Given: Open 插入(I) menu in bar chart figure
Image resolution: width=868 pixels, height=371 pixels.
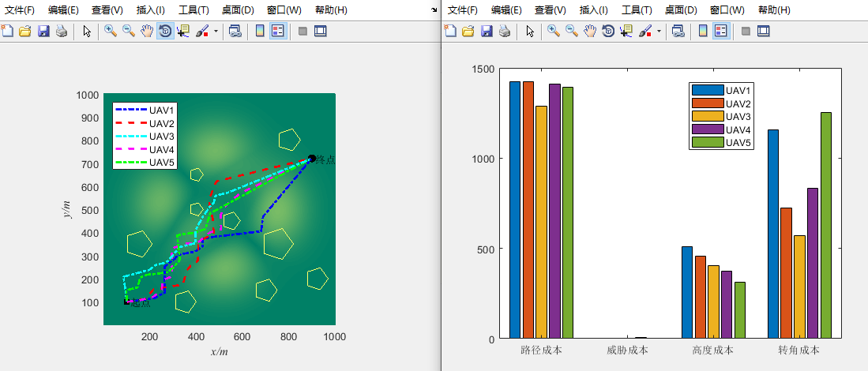Looking at the screenshot, I should [x=593, y=10].
